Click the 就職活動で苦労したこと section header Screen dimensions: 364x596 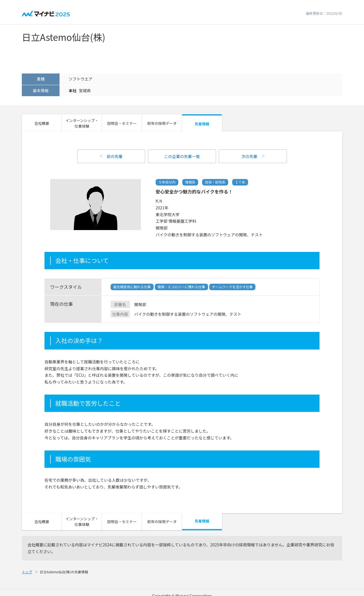(182, 403)
